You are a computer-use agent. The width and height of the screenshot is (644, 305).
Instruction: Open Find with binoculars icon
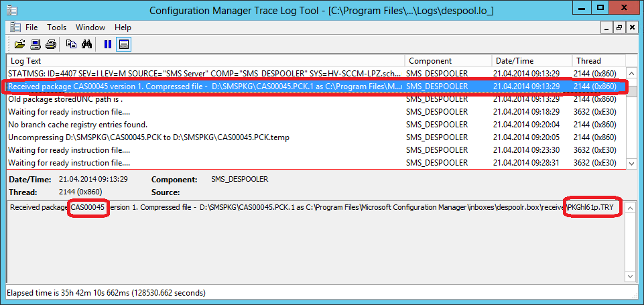click(x=86, y=44)
